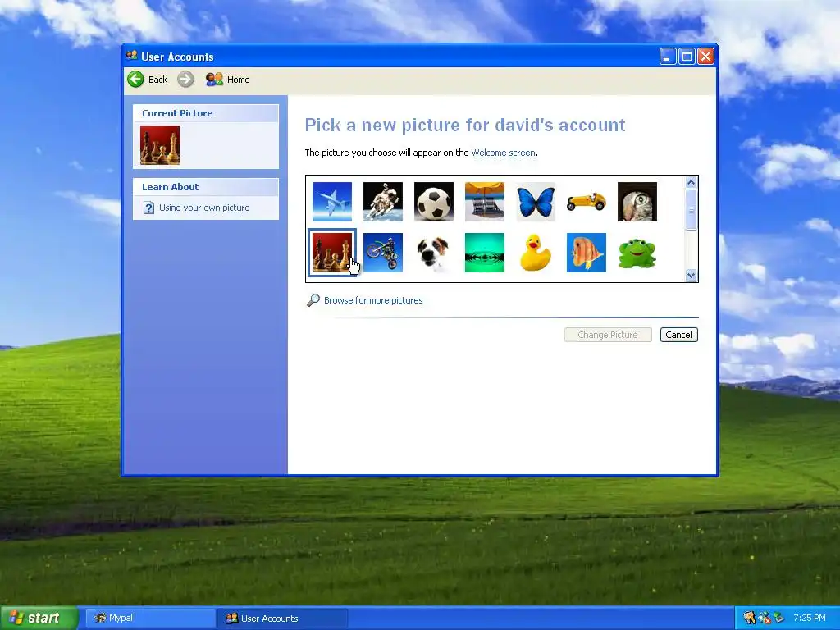Click User Accounts taskbar button
840x630 pixels.
pos(282,619)
